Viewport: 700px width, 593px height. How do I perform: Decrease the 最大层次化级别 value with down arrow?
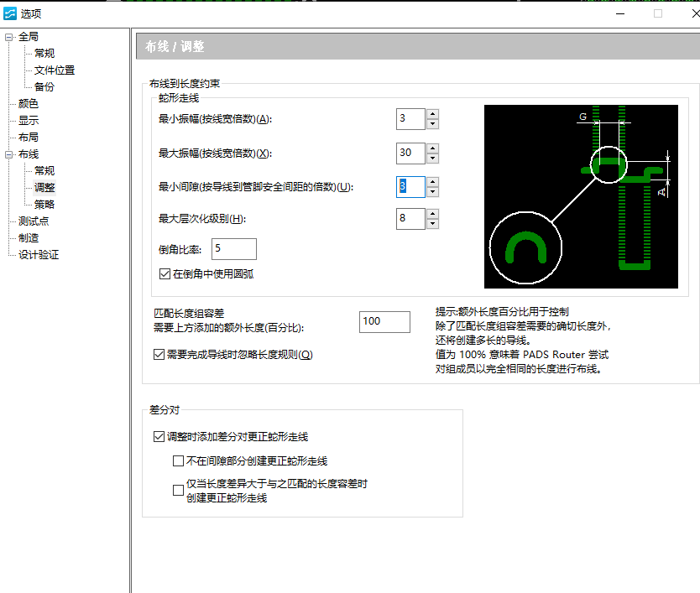tap(432, 225)
